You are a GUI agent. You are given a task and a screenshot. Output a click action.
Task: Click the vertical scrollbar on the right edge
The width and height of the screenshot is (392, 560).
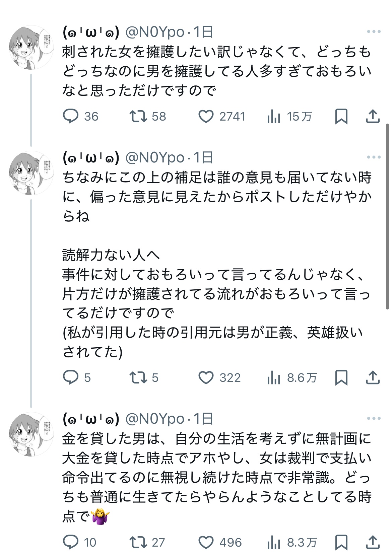pyautogui.click(x=388, y=216)
